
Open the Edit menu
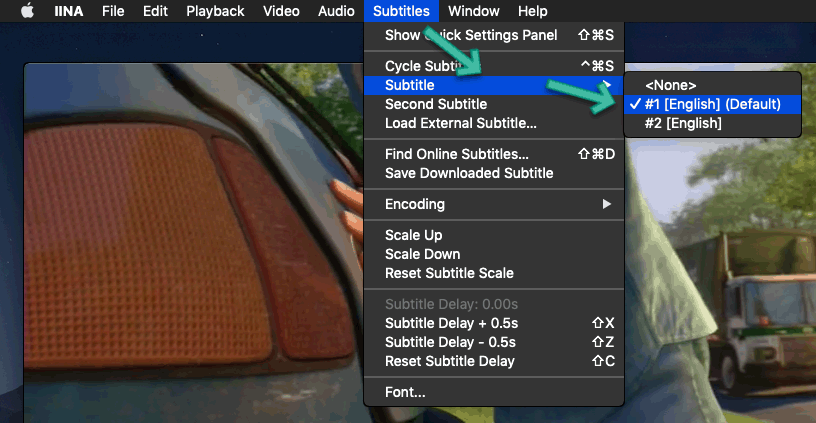click(x=155, y=11)
